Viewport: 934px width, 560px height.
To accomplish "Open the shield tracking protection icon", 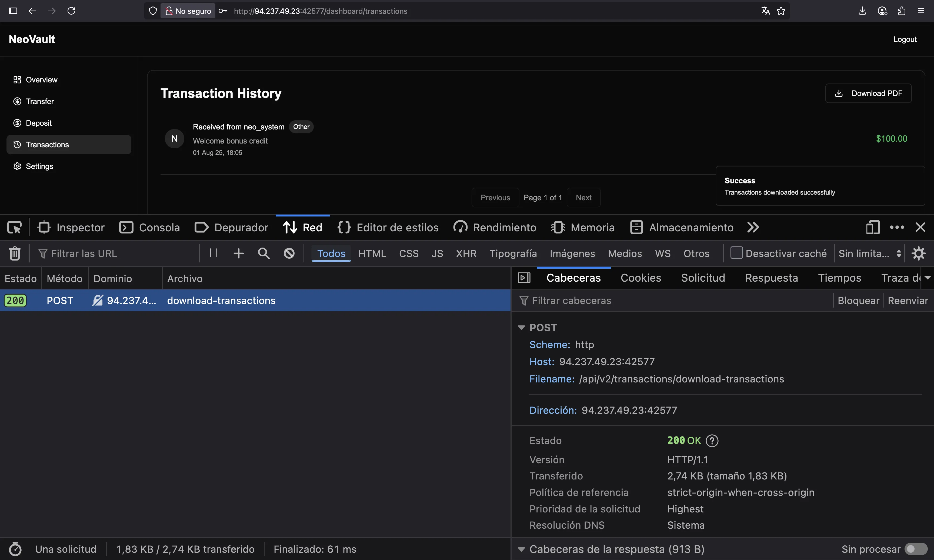I will pyautogui.click(x=153, y=11).
